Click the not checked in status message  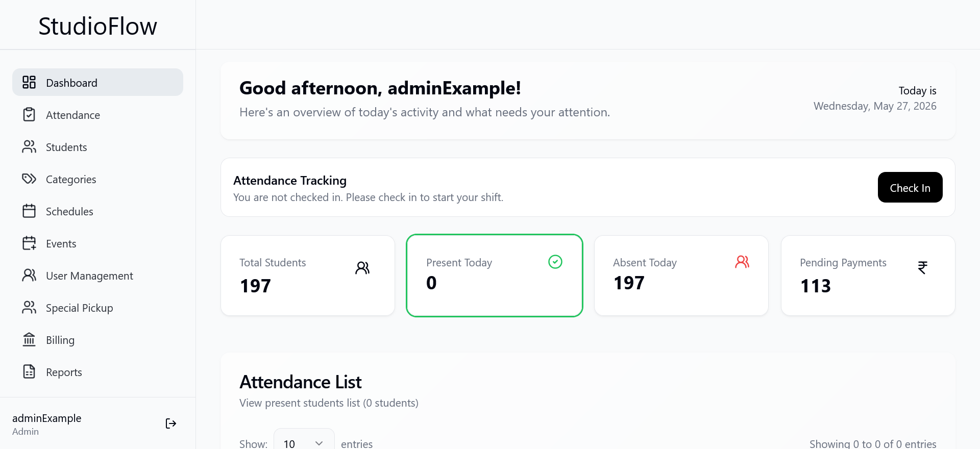click(369, 197)
